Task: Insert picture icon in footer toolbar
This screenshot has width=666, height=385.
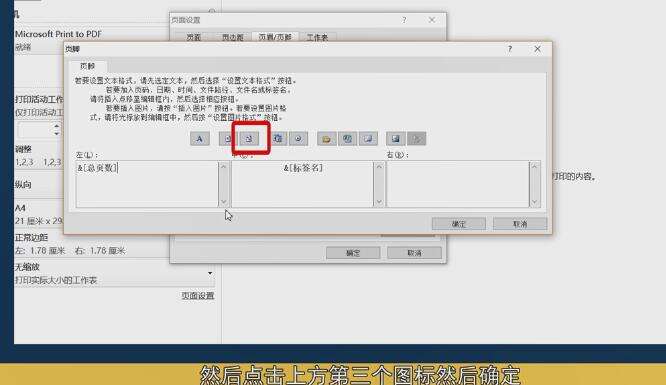Action: coord(396,139)
